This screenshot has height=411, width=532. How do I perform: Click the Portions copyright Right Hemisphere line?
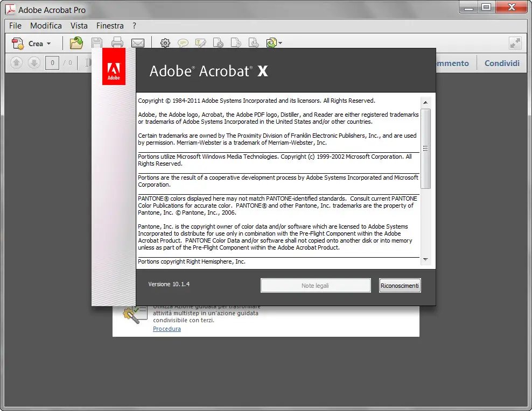click(x=192, y=261)
